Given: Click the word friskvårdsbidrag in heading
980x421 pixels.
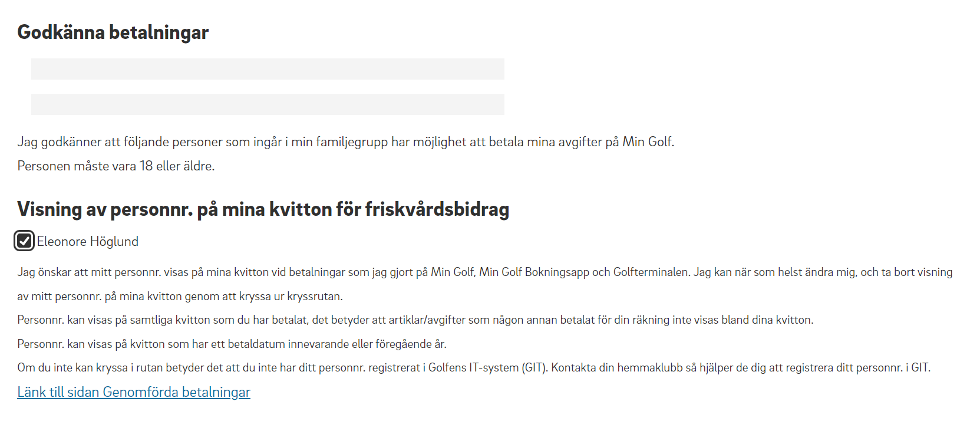Looking at the screenshot, I should click(437, 209).
